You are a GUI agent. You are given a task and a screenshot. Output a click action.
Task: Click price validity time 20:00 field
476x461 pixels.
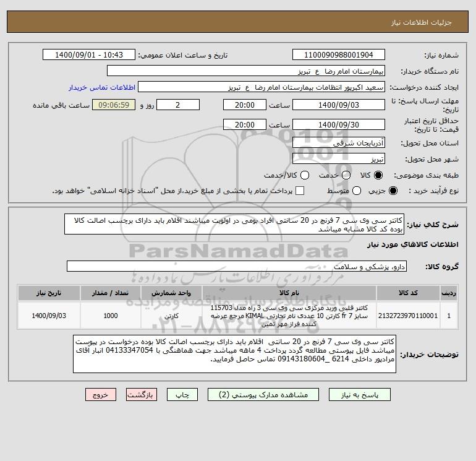click(x=244, y=124)
